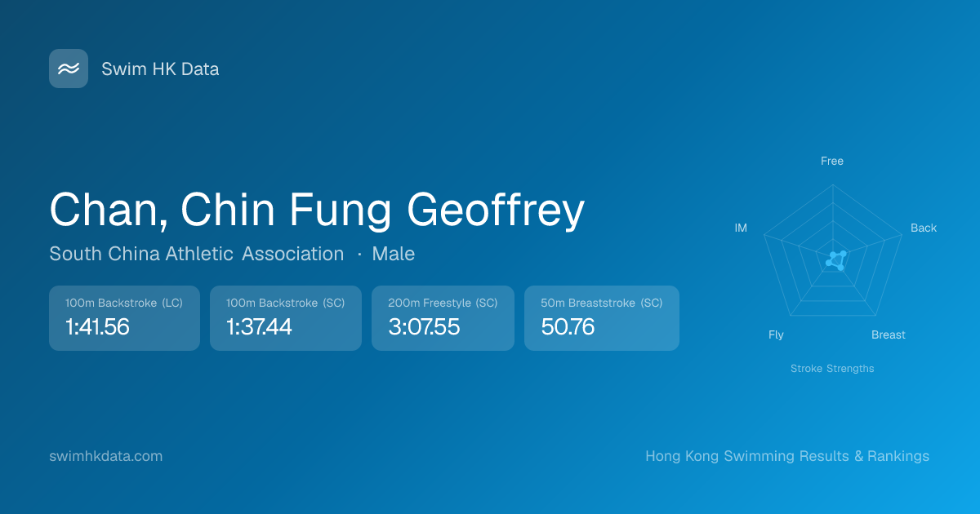Click the Breast axis label on radar chart
Viewport: 980px width, 514px height.
889,335
